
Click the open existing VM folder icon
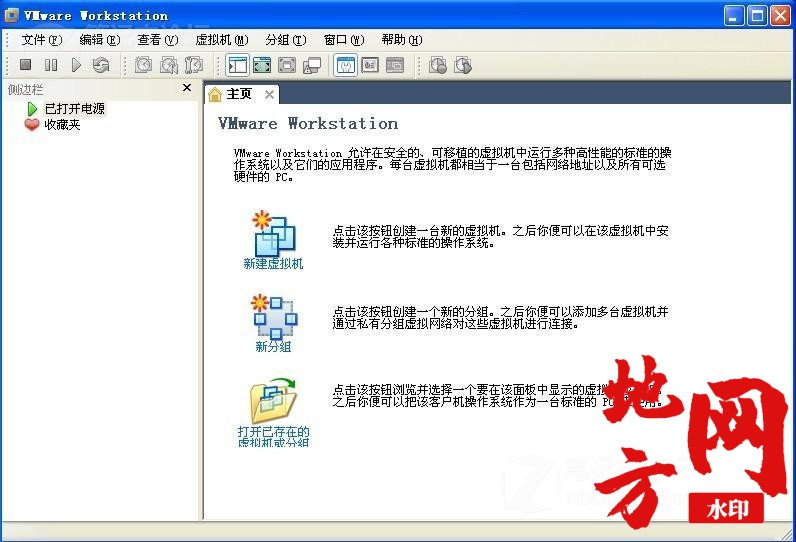[273, 401]
